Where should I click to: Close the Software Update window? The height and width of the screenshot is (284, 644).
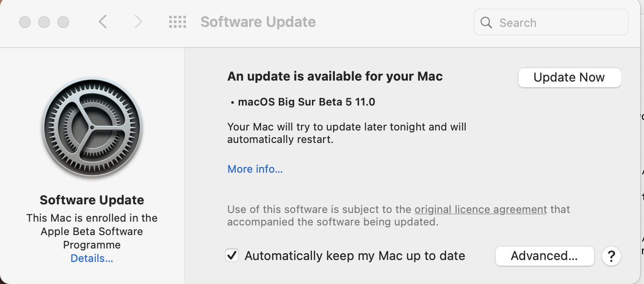pyautogui.click(x=25, y=22)
